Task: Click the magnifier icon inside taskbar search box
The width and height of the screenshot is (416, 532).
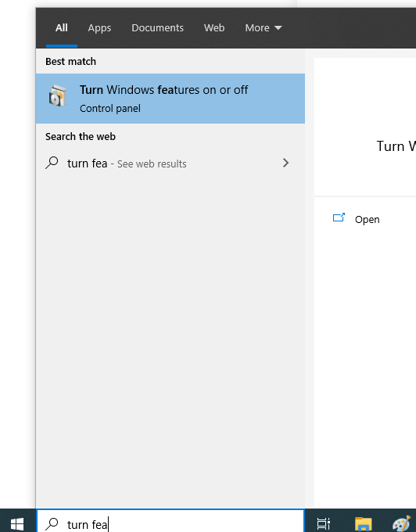Action: coord(52,524)
